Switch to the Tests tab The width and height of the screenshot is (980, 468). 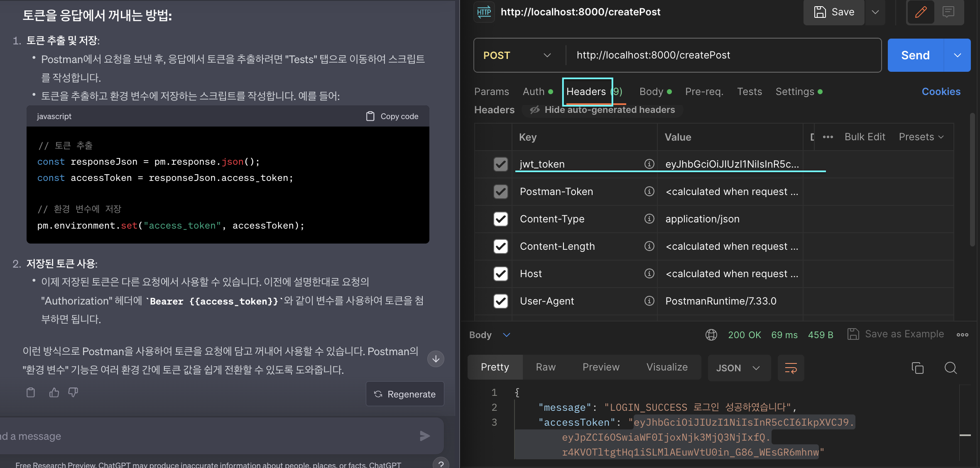coord(749,92)
